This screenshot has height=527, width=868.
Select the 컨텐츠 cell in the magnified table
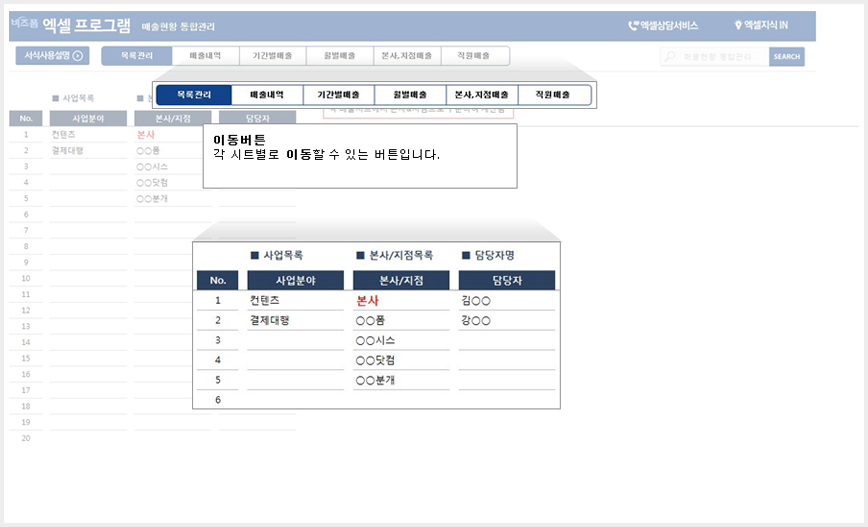tap(296, 301)
